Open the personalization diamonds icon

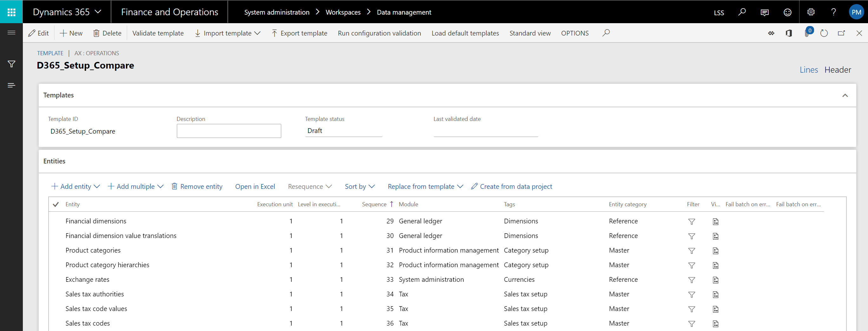tap(771, 33)
